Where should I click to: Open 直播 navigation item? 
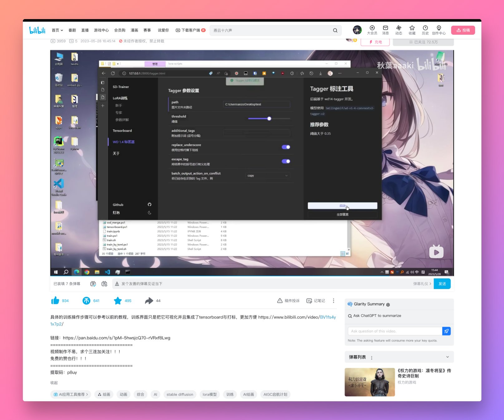[x=85, y=30]
